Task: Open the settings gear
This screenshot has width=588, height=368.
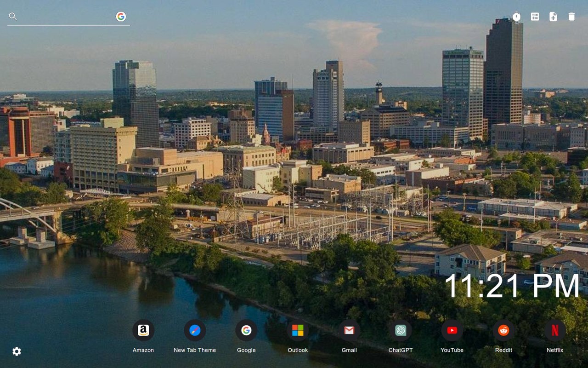Action: pos(17,351)
